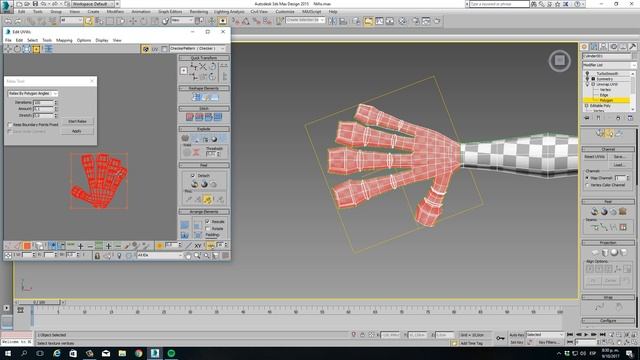Click the Apply button in Relax Tool
Image resolution: width=640 pixels, height=360 pixels.
(77, 131)
